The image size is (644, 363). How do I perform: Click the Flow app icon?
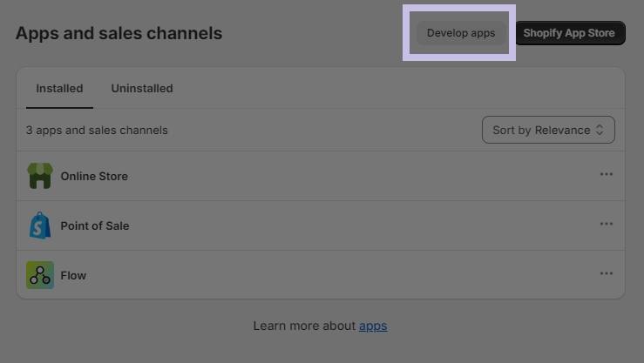[39, 275]
